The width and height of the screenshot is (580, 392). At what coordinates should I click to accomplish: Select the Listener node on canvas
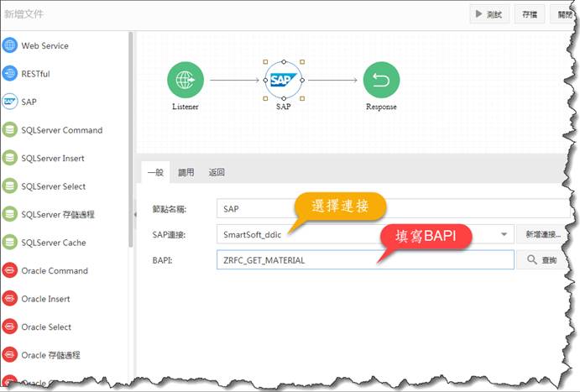coord(185,80)
